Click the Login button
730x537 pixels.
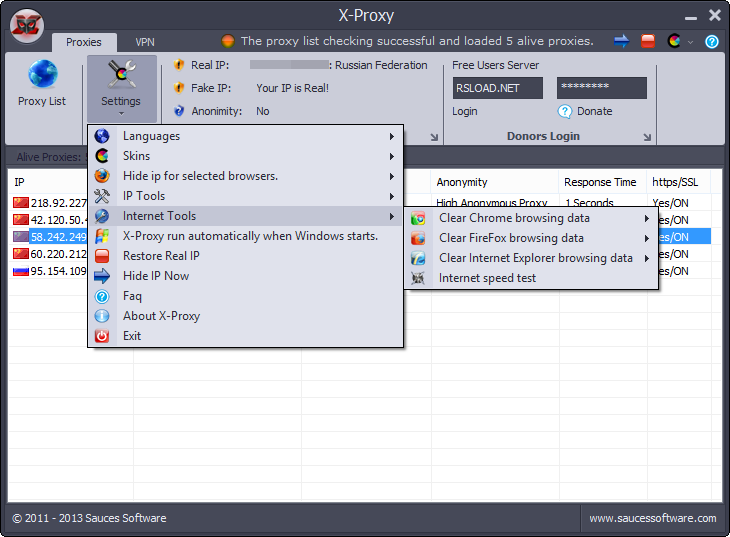[x=465, y=111]
